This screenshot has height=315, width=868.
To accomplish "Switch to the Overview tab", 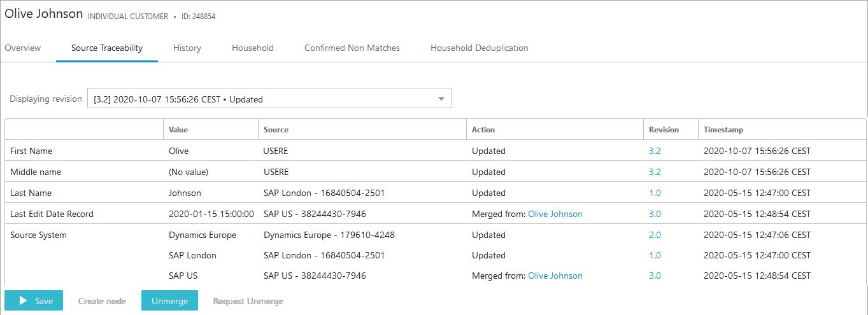I will point(23,48).
